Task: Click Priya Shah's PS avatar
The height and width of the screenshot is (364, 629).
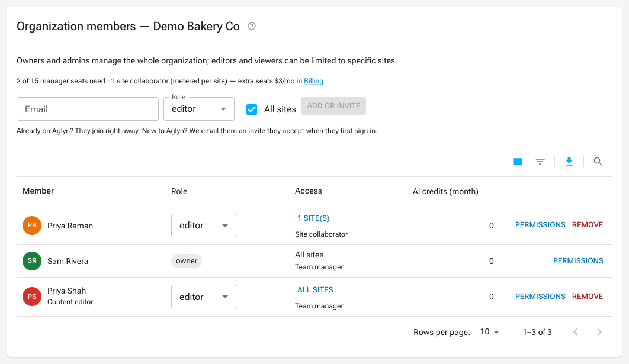Action: point(32,297)
